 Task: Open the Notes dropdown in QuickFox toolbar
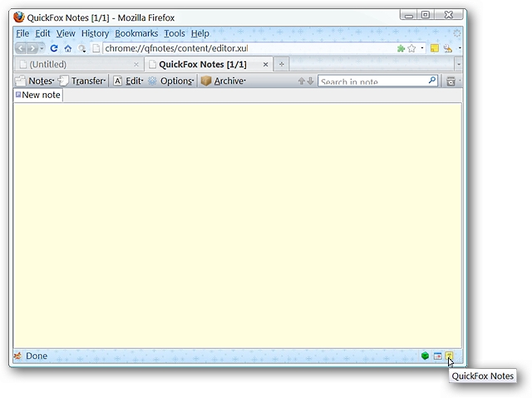pyautogui.click(x=35, y=81)
